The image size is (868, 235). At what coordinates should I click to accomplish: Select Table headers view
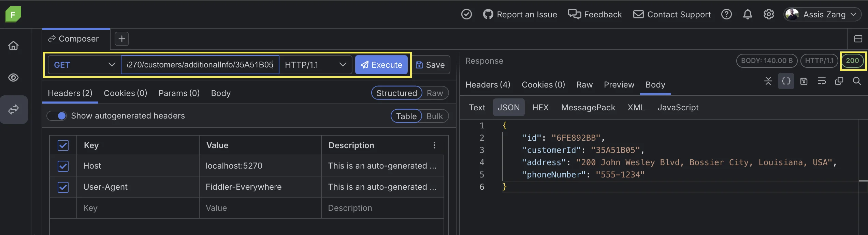pos(406,116)
